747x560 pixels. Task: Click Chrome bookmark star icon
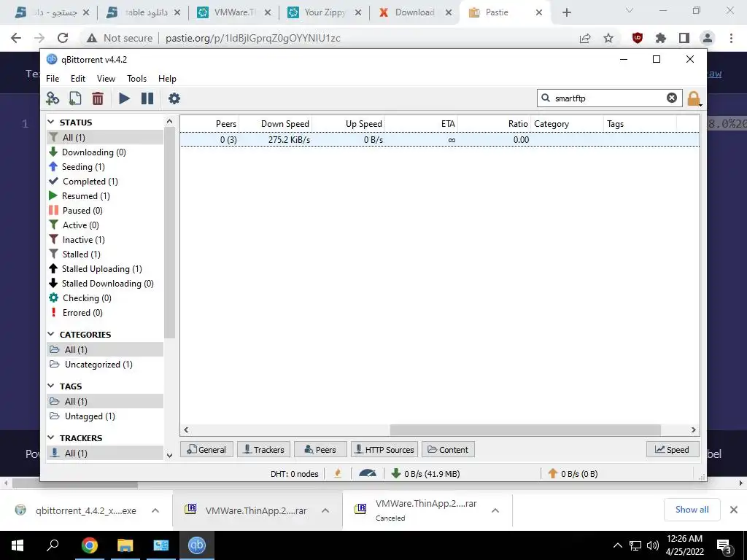click(x=608, y=38)
